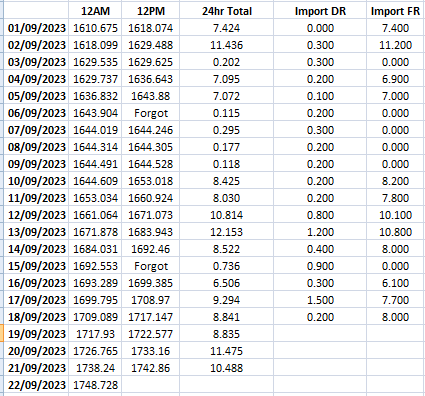Click the 24hr Total header cell
This screenshot has height=396, width=425.
[226, 11]
